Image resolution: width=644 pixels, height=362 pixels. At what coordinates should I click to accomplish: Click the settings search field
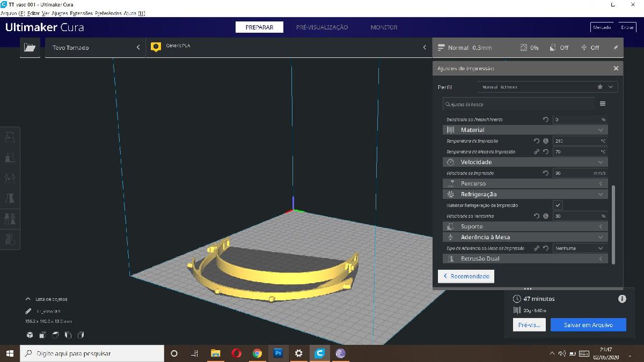point(518,104)
